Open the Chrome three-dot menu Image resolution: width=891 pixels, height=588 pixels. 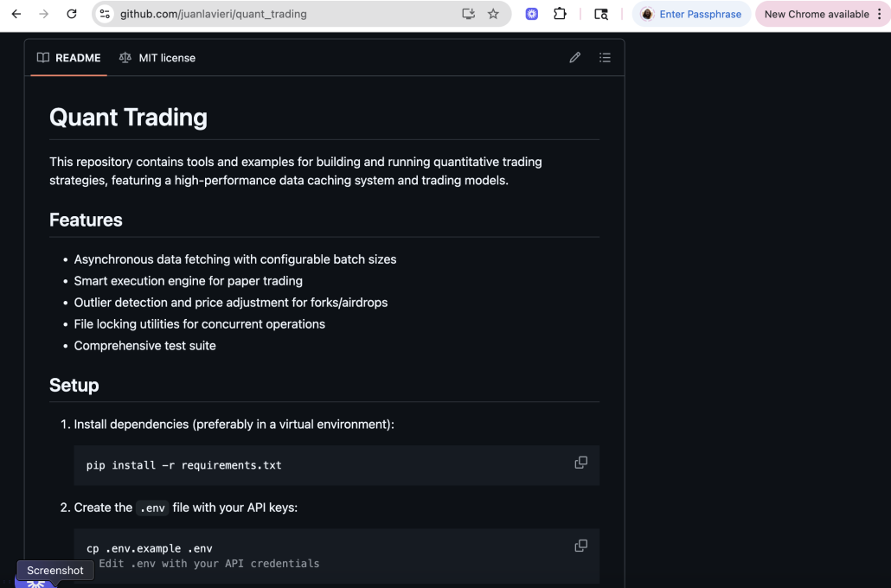879,14
